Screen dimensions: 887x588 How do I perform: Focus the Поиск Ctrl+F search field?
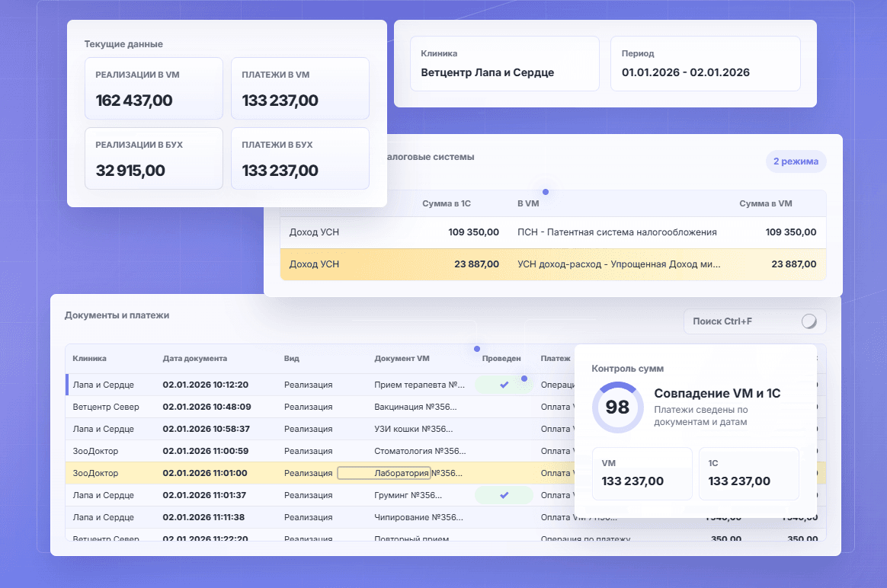[754, 321]
